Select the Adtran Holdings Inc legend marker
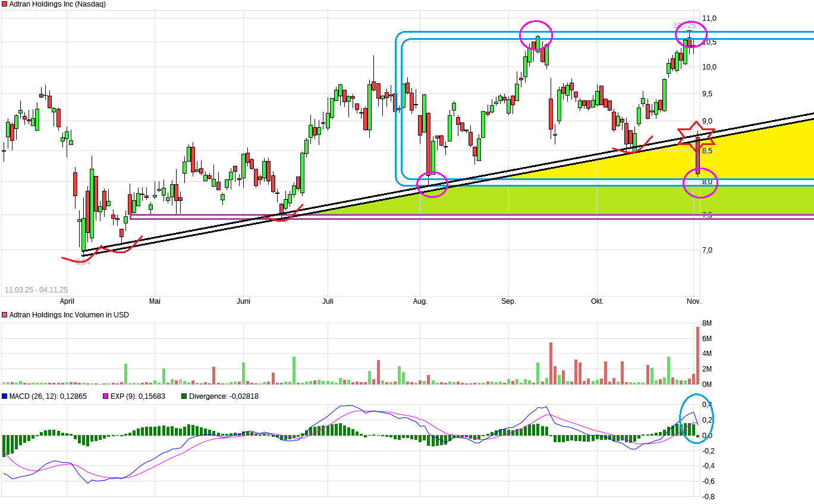Image resolution: width=814 pixels, height=504 pixels. tap(5, 4)
